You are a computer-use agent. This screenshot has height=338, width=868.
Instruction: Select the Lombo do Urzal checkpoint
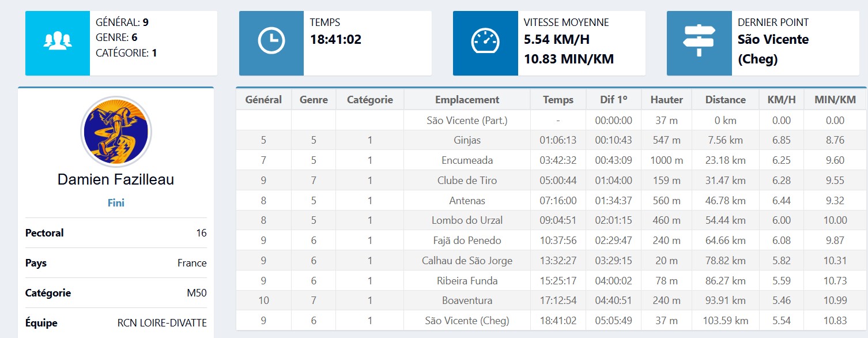[x=467, y=220]
